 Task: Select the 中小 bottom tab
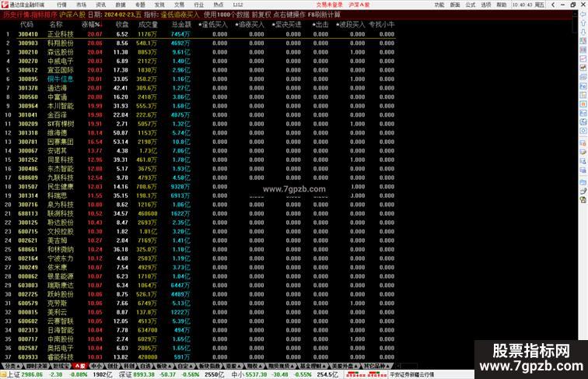[x=96, y=366]
